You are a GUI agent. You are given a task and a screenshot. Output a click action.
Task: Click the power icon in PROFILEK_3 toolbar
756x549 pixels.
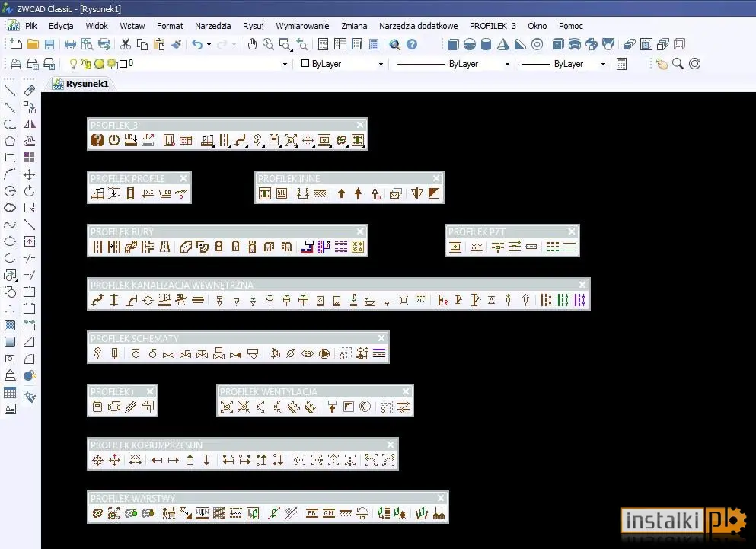click(113, 140)
